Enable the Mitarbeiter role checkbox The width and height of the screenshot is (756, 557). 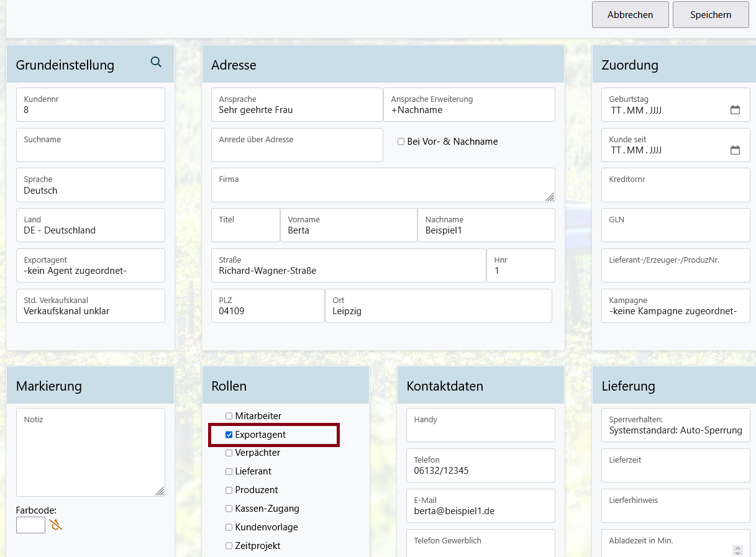click(x=229, y=416)
